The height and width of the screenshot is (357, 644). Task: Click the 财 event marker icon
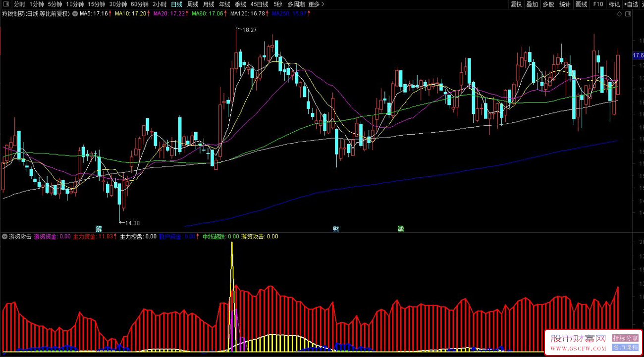(336, 229)
